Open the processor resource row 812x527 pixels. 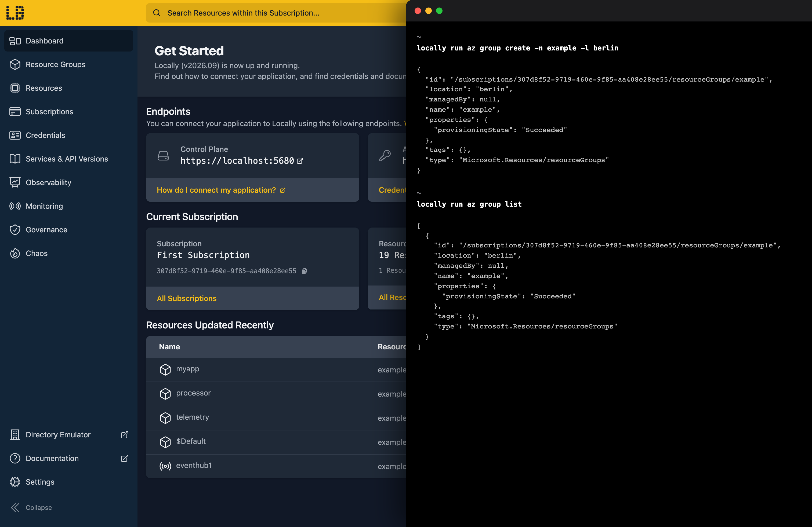tap(276, 394)
